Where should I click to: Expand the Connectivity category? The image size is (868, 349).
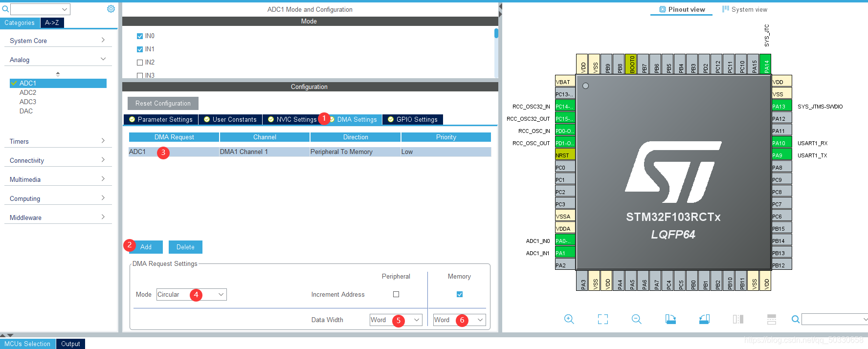click(58, 160)
